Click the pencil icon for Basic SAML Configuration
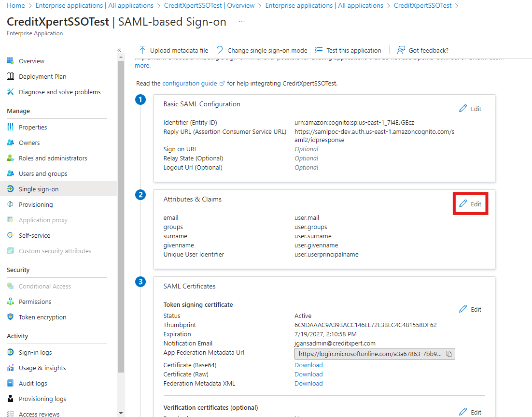 (463, 109)
